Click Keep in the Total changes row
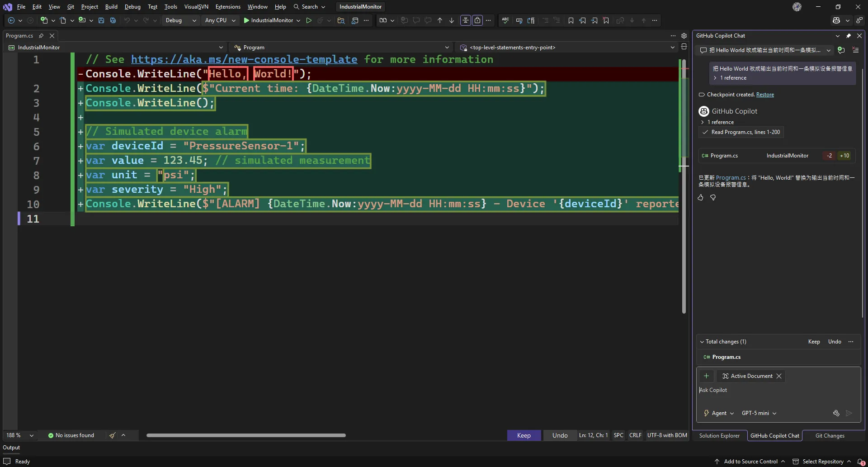Image resolution: width=868 pixels, height=467 pixels. coord(814,342)
